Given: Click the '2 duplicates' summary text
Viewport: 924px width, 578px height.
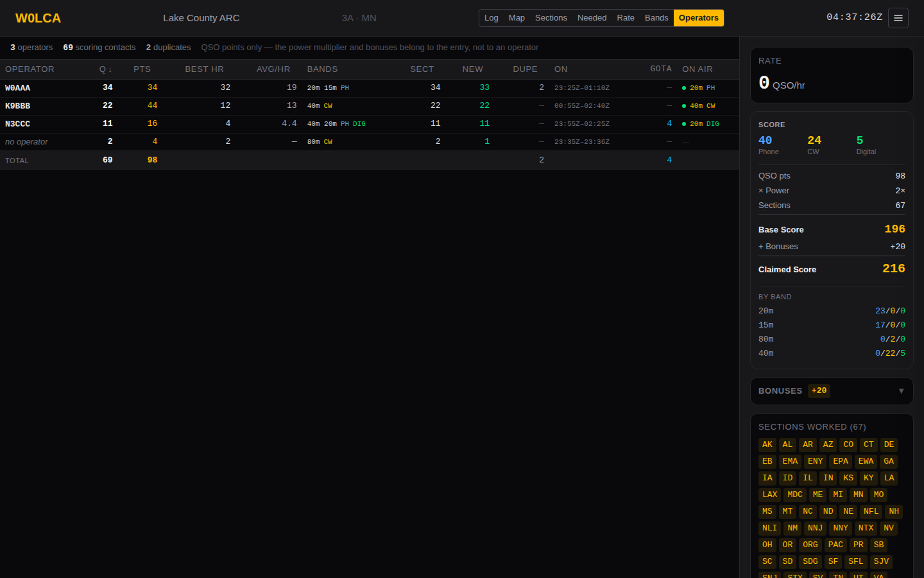Looking at the screenshot, I should (x=168, y=48).
